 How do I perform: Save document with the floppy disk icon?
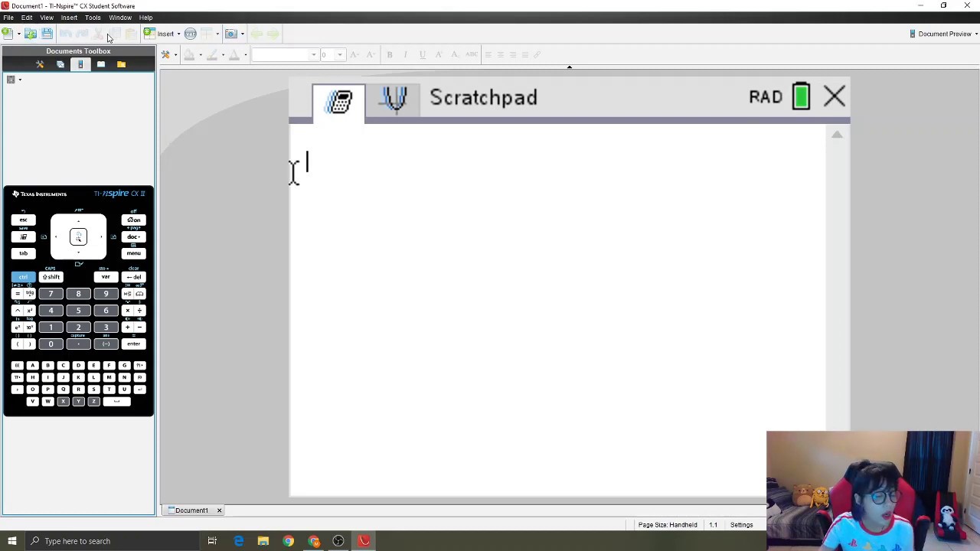47,34
